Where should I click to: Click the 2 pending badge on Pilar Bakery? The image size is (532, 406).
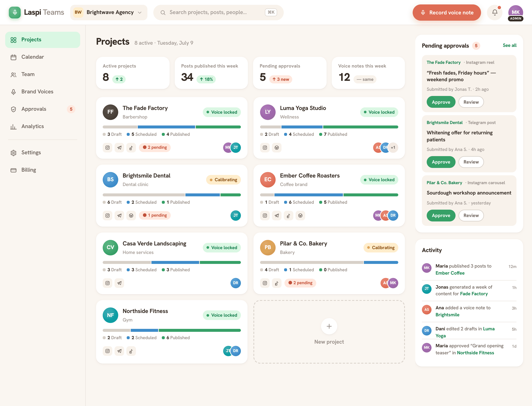(x=300, y=283)
